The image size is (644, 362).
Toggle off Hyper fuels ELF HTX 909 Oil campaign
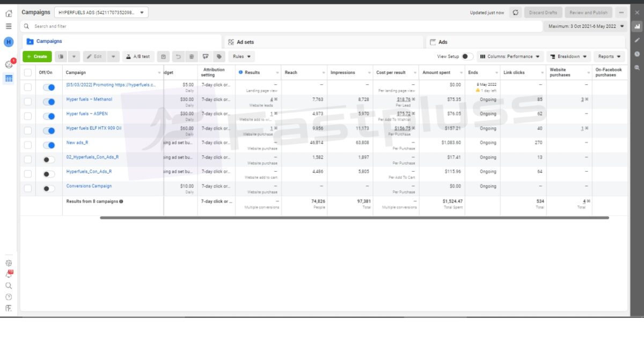[49, 131]
